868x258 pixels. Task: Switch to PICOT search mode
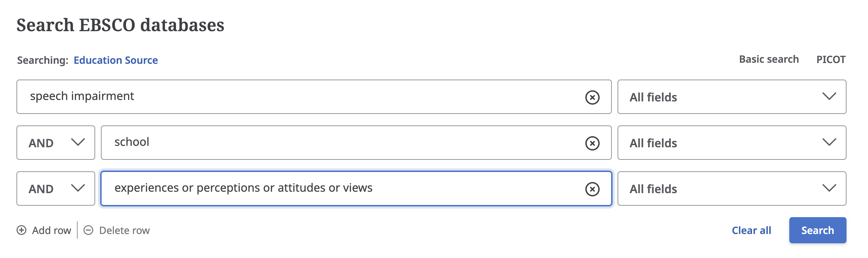[x=831, y=59]
